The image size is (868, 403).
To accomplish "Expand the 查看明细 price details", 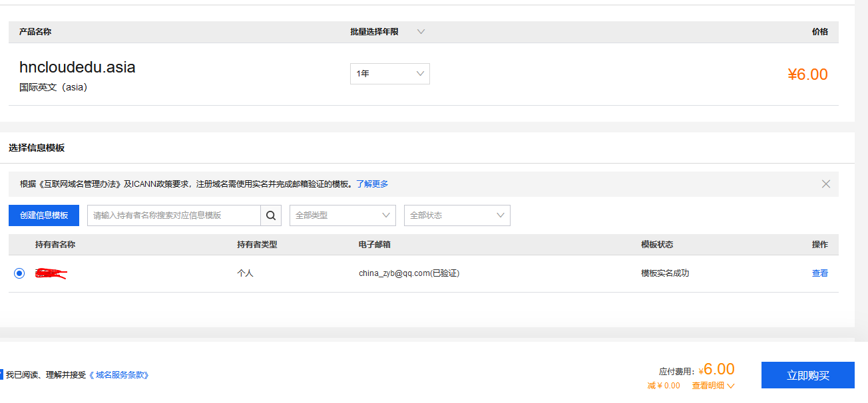I will pos(713,386).
